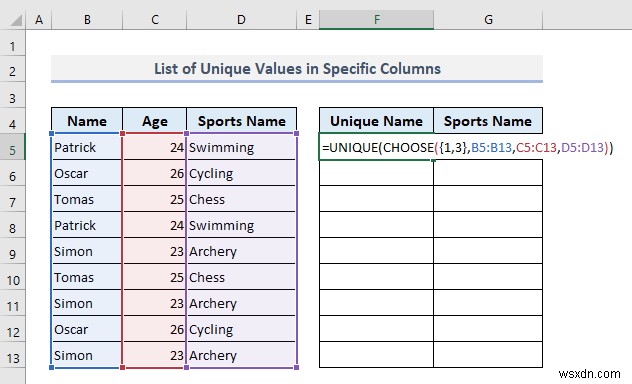Select Cycling in cell D6
Viewport: 632px width, 384px height.
pos(241,173)
